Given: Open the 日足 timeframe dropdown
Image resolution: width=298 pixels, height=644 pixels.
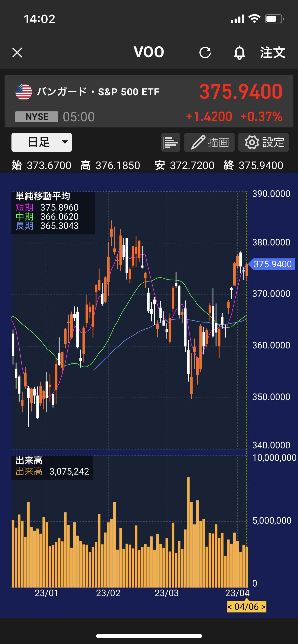Looking at the screenshot, I should 42,142.
